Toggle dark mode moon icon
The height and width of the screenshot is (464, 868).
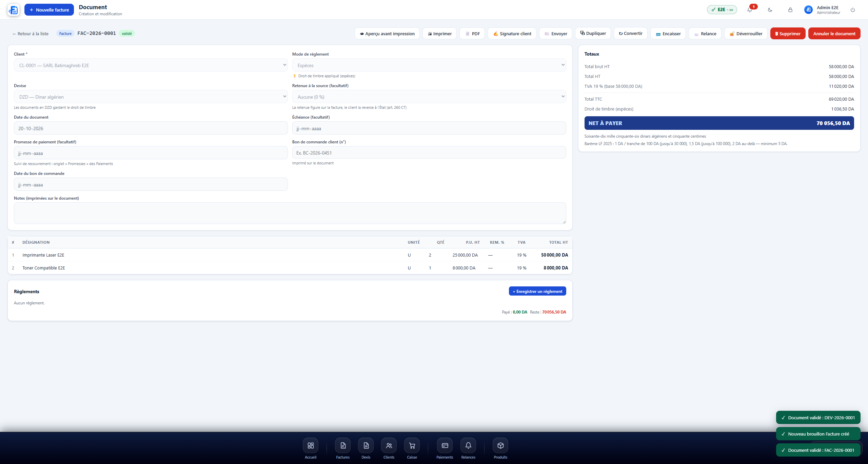770,10
